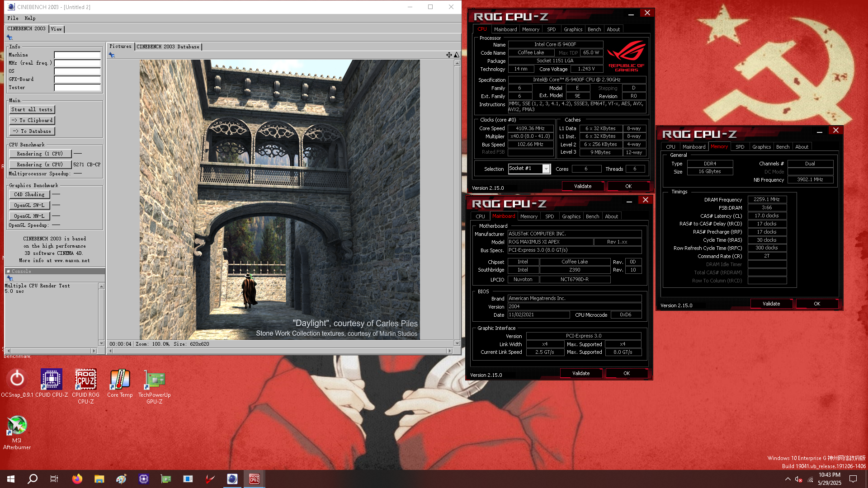Click the picture viewer horizontal scrollbar

[280, 351]
